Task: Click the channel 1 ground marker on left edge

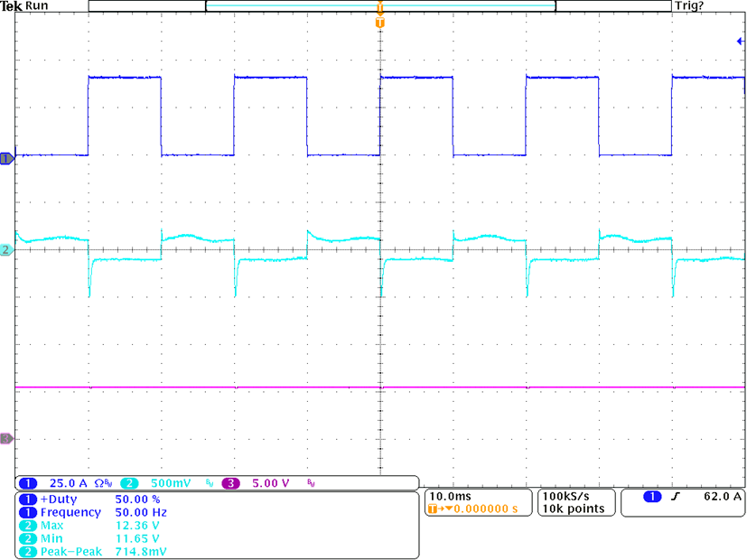Action: click(x=7, y=158)
